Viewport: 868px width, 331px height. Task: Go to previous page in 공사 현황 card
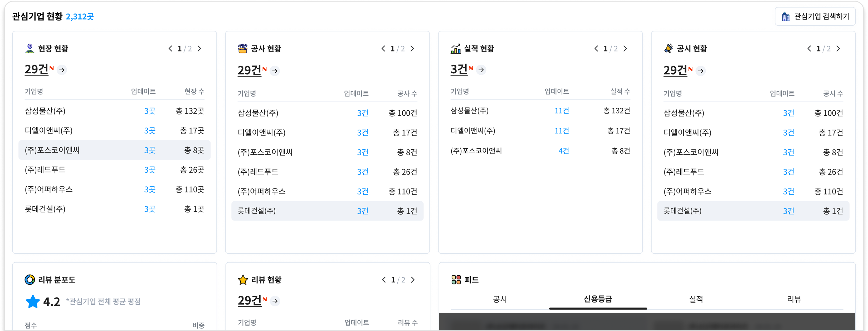pos(383,49)
